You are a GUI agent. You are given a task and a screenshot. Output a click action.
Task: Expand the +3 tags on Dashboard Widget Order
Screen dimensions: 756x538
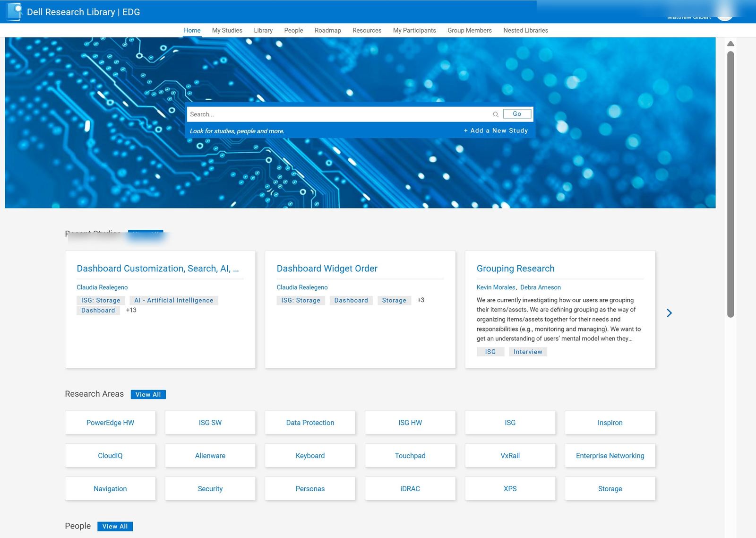point(421,300)
